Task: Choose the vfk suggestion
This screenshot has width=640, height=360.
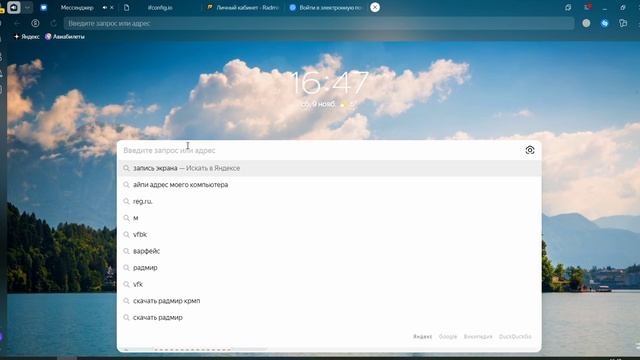Action: (x=329, y=284)
